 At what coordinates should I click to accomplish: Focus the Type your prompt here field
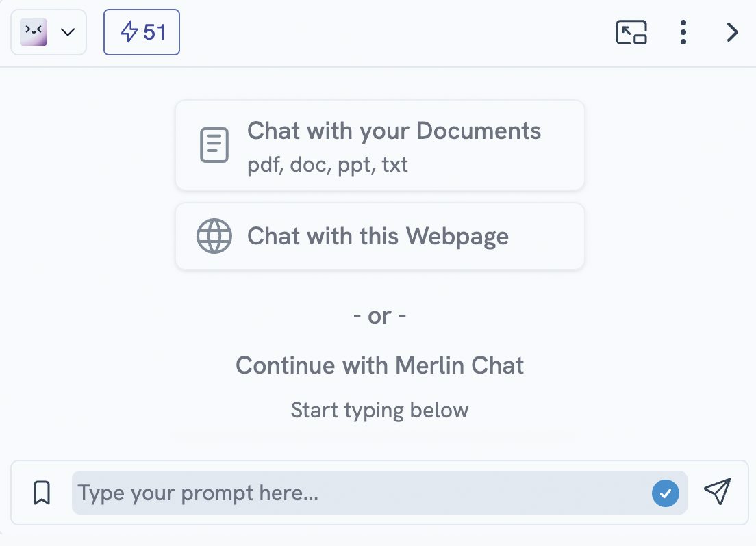pyautogui.click(x=379, y=493)
